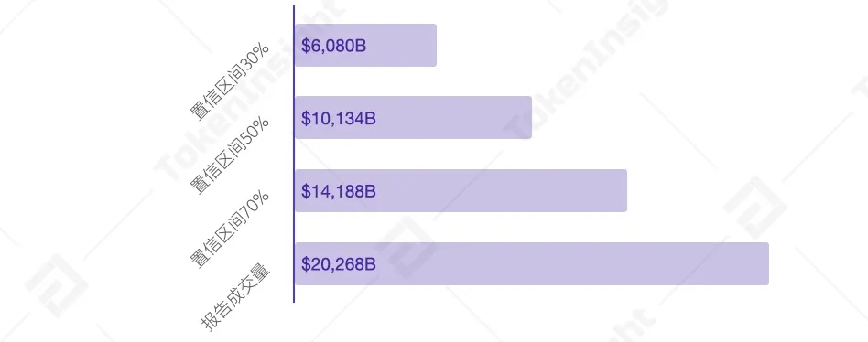Image resolution: width=868 pixels, height=342 pixels.
Task: Click the watermark logo over the bottom bar
Action: pos(407,247)
